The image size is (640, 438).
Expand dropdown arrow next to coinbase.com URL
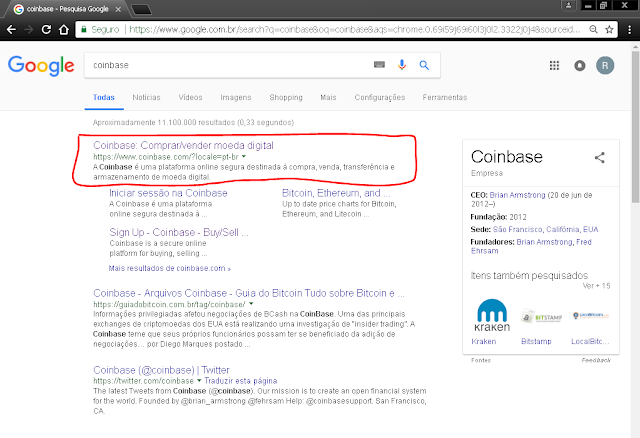coord(244,156)
